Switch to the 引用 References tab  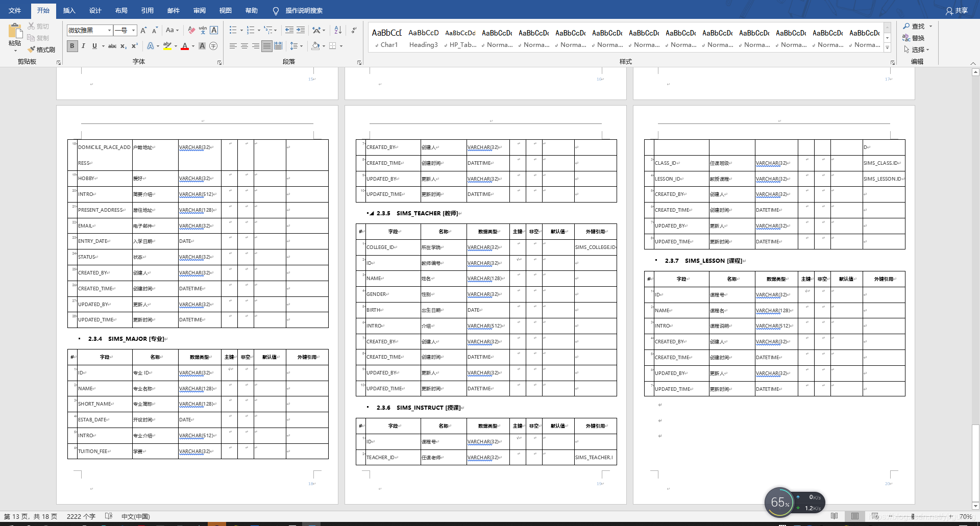point(147,11)
